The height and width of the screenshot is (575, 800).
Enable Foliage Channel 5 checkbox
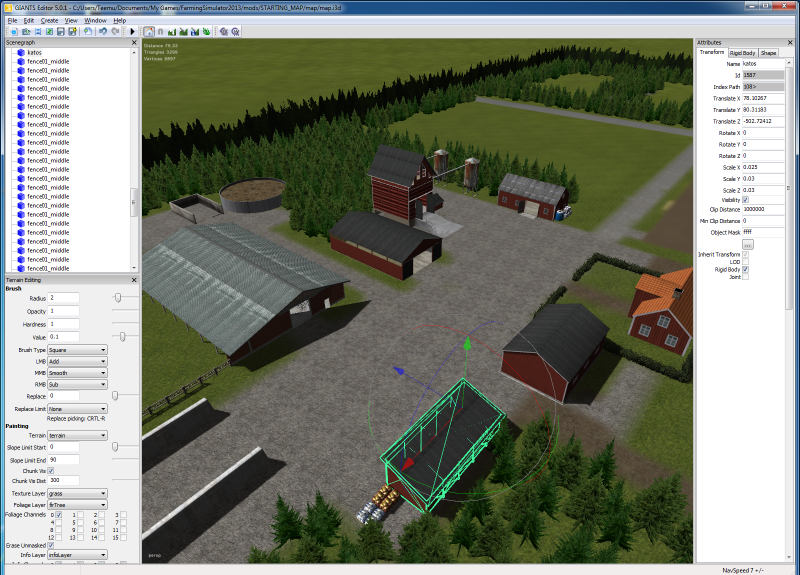(x=80, y=522)
